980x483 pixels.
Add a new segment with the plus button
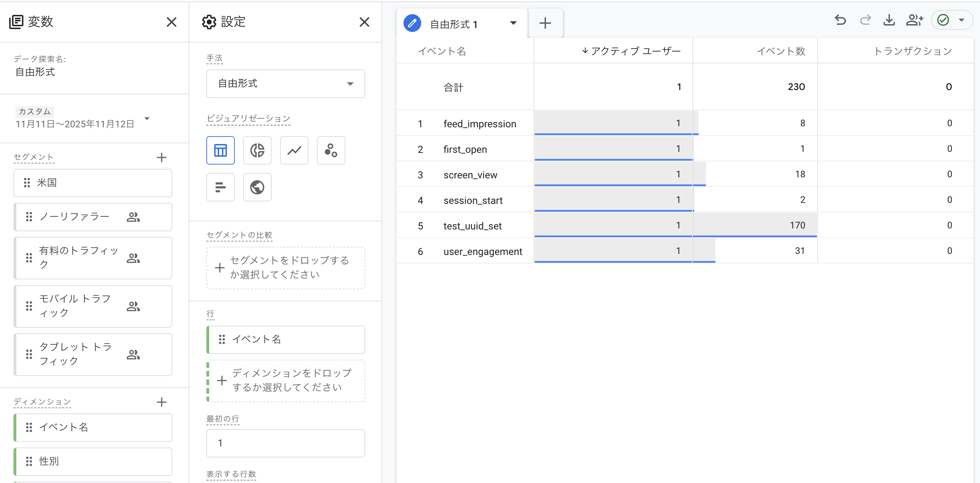pos(162,157)
